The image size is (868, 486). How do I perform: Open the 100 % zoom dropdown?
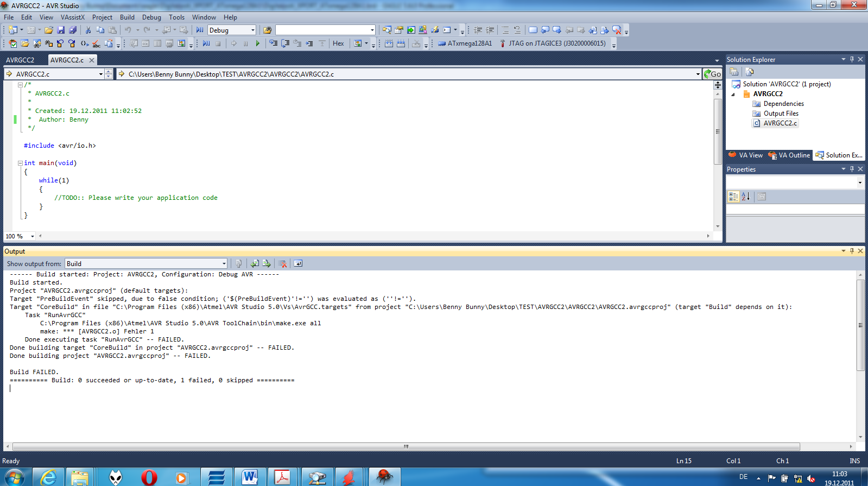tap(33, 236)
